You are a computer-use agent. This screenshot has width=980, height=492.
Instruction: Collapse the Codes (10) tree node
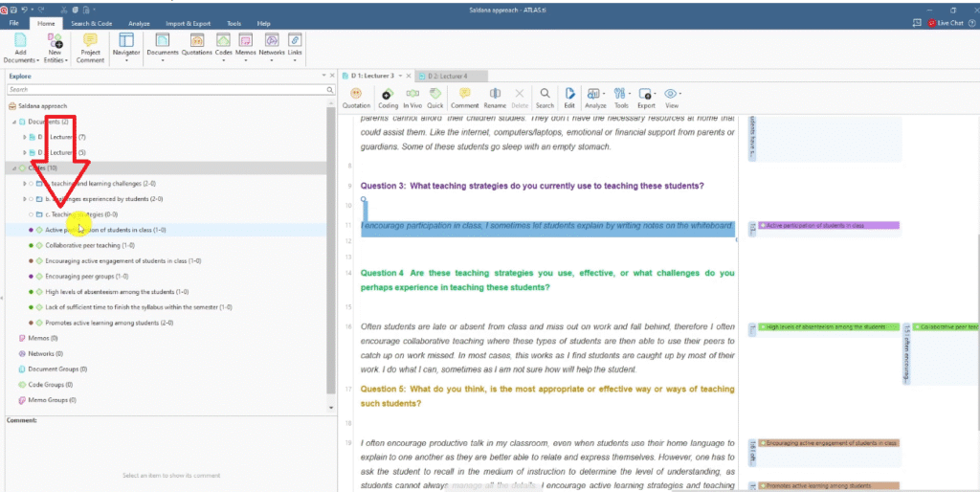pos(14,168)
